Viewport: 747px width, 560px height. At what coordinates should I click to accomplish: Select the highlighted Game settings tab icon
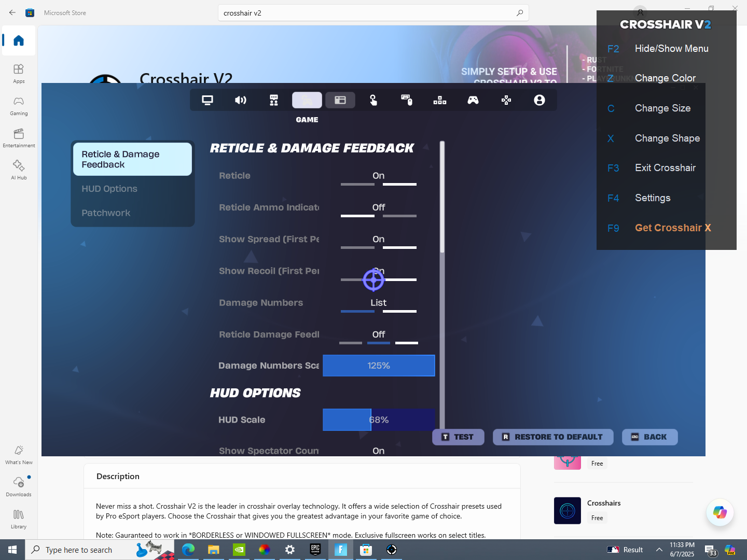click(307, 100)
